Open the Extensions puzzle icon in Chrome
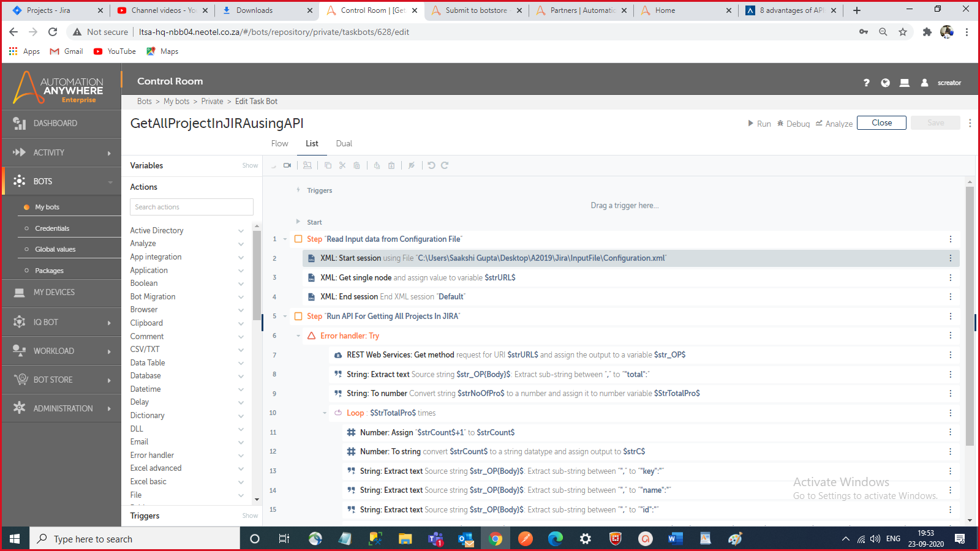Screen dimensions: 980x551 coord(927,32)
